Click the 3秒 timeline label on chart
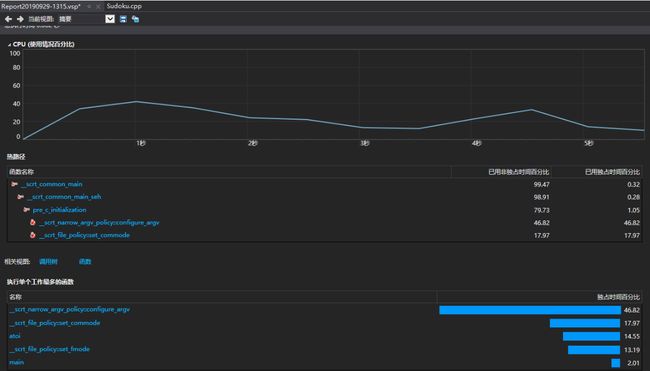This screenshot has height=371, width=650. (365, 143)
